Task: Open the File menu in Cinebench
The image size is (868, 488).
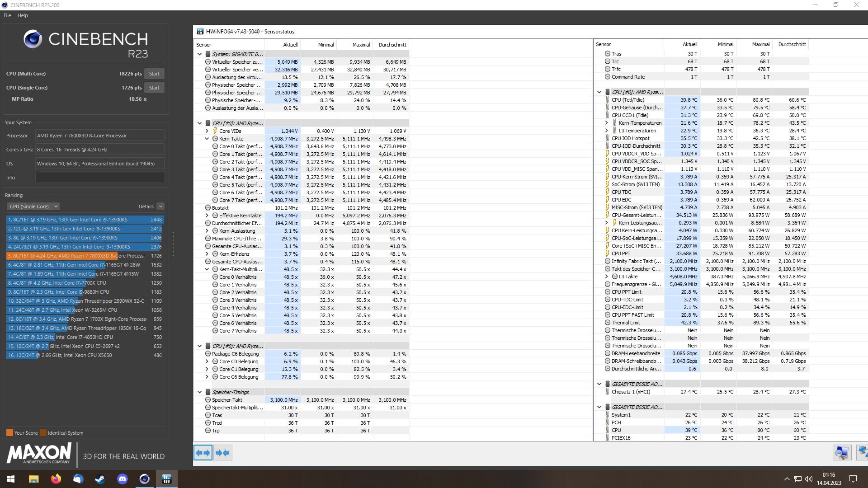Action: (x=7, y=15)
